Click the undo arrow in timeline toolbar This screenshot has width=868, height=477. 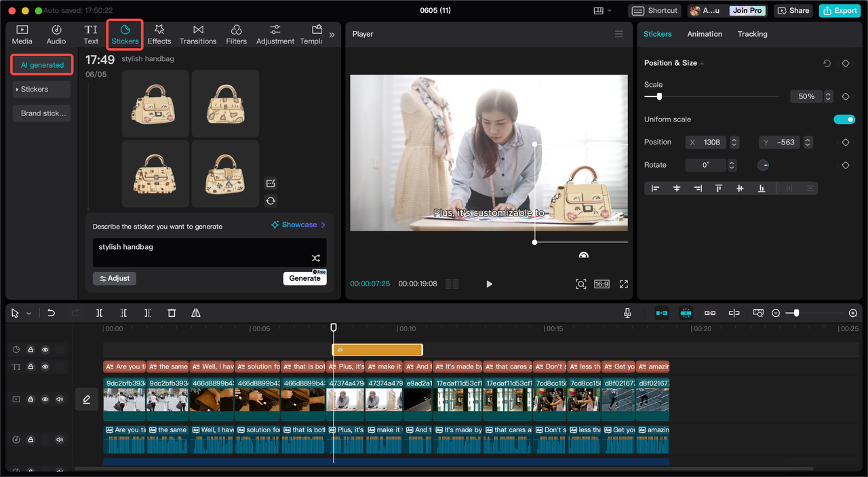51,313
